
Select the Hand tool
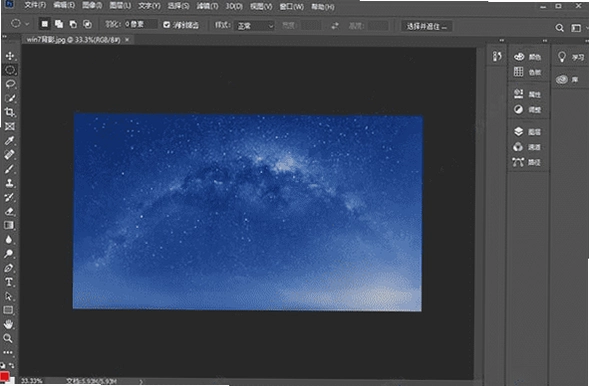[8, 324]
